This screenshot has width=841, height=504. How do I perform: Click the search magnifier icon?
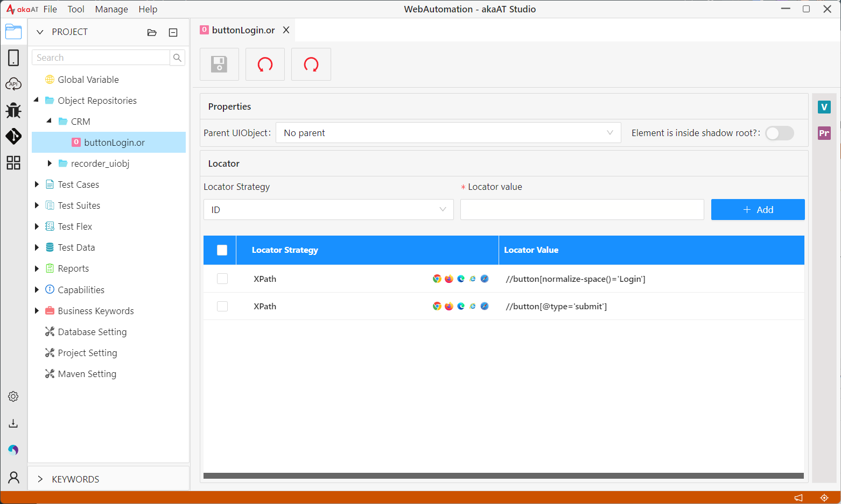pyautogui.click(x=177, y=58)
